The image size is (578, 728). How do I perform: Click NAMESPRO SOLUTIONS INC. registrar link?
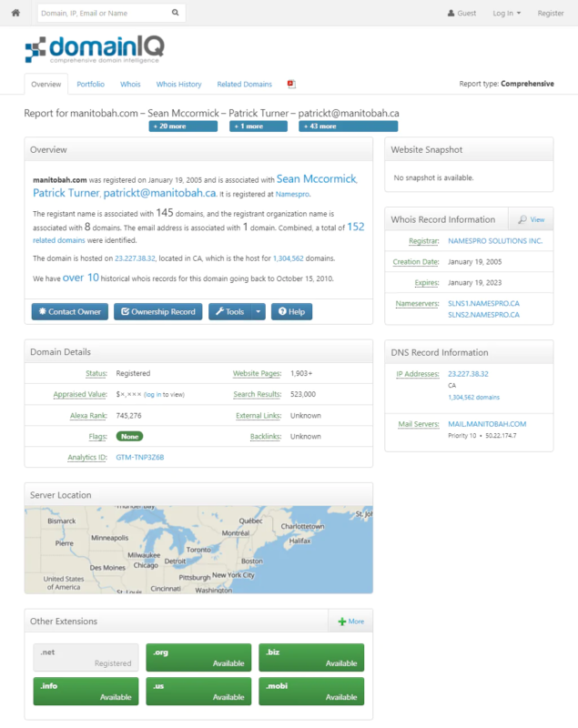495,241
